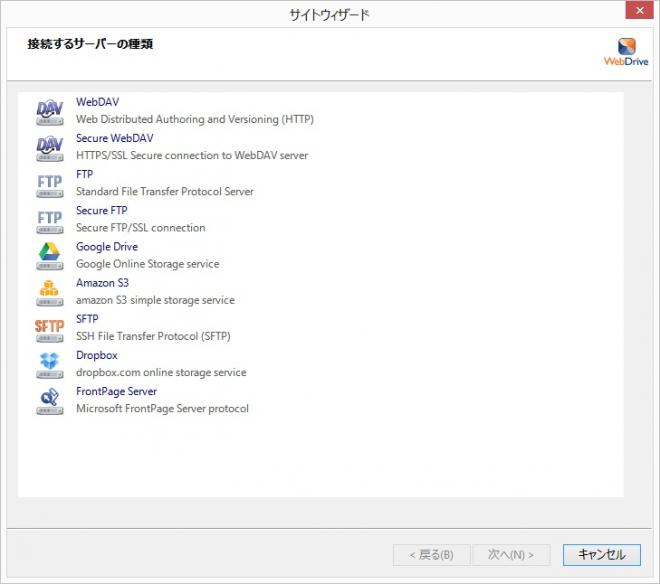The image size is (660, 584).
Task: Choose the WebDAV server type title
Action: click(x=98, y=102)
